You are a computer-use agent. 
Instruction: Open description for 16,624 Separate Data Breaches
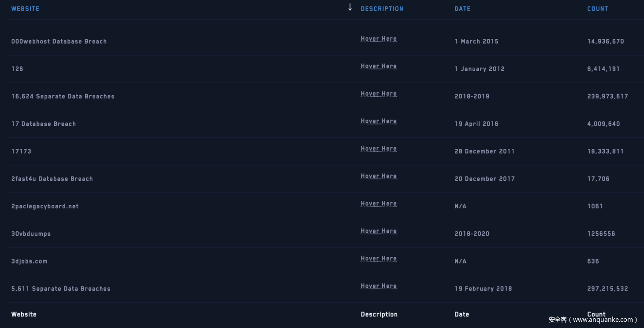tap(378, 94)
